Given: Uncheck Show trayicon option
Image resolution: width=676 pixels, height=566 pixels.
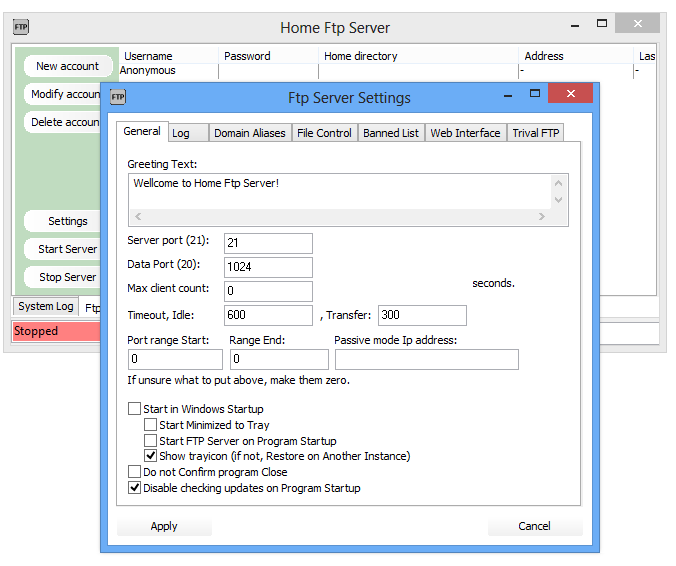Looking at the screenshot, I should 150,456.
